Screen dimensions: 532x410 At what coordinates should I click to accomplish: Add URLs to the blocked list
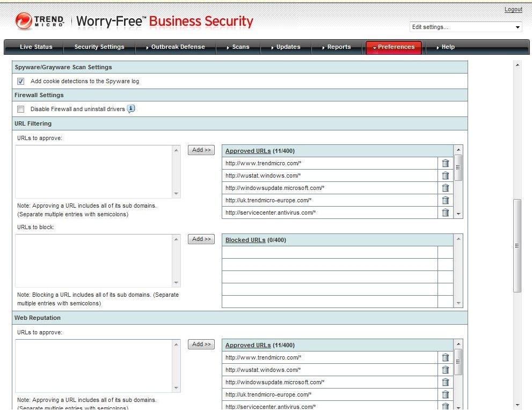point(201,239)
